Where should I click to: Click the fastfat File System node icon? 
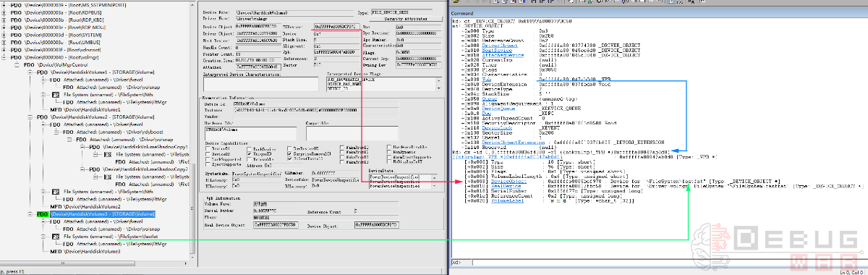click(x=56, y=237)
